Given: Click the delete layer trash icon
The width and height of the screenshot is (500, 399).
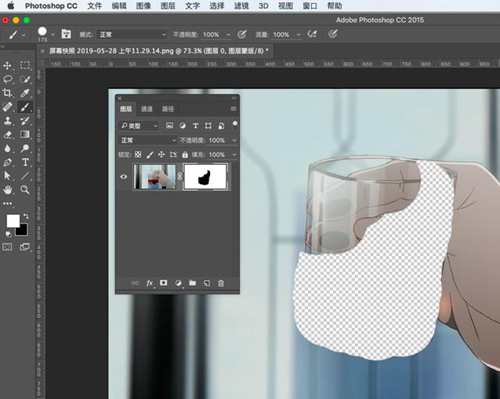Looking at the screenshot, I should (221, 283).
